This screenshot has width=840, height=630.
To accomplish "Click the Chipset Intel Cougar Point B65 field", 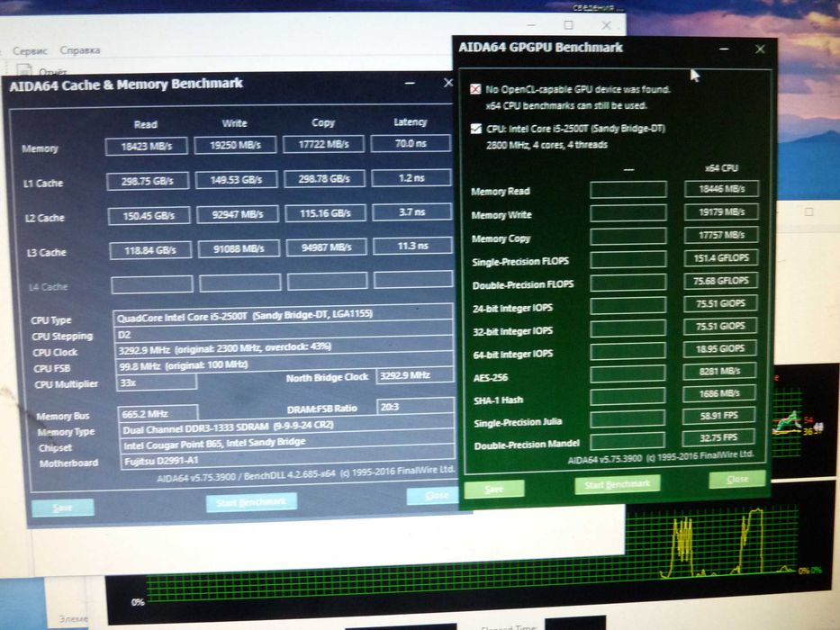I will pos(288,444).
